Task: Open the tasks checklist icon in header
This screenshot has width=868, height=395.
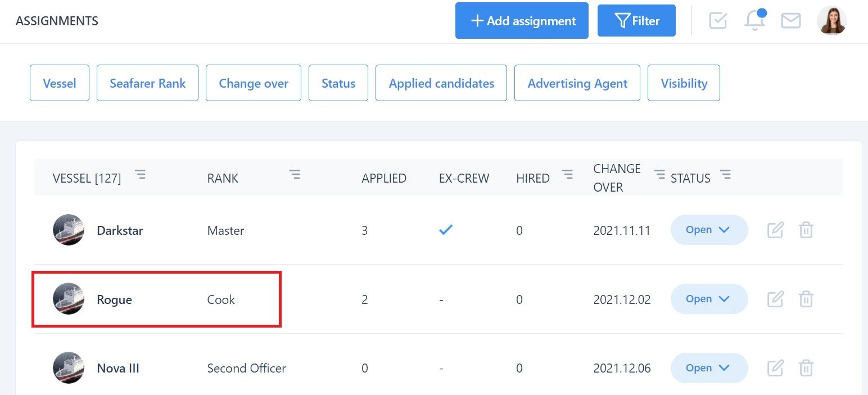Action: tap(718, 21)
